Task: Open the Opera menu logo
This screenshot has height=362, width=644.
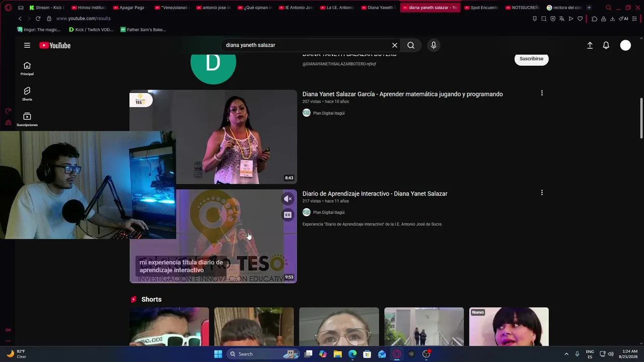Action: point(8,8)
